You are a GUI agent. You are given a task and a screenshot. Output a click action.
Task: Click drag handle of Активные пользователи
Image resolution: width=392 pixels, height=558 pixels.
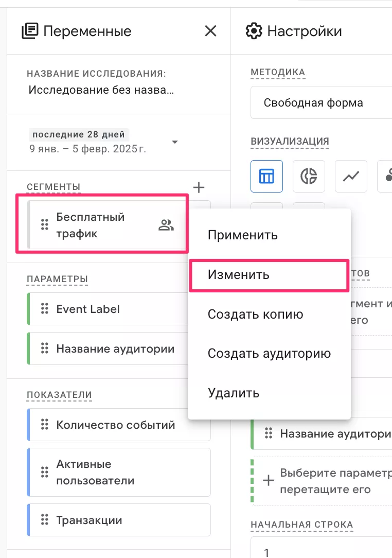pos(44,472)
